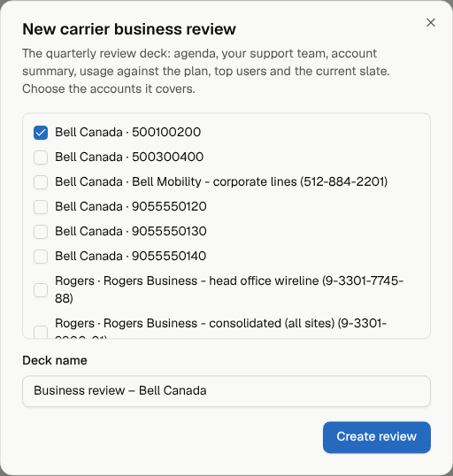The width and height of the screenshot is (453, 476).
Task: Click the Deck name label
Action: click(55, 360)
